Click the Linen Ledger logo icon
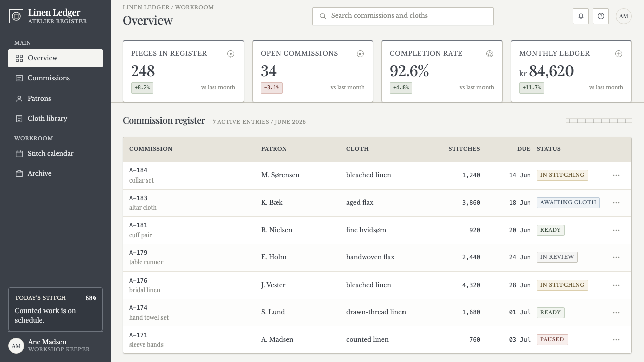Viewport: 644px width, 362px height. click(x=16, y=16)
